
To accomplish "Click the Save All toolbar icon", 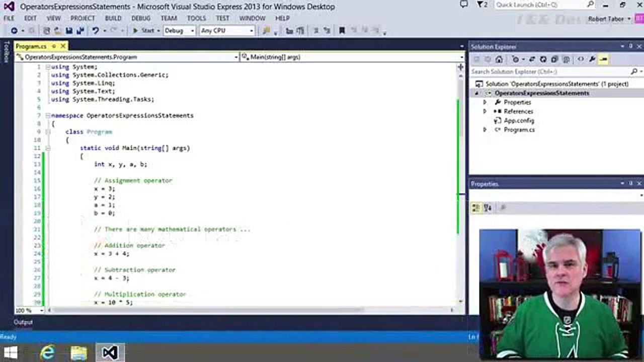I will 79,31.
